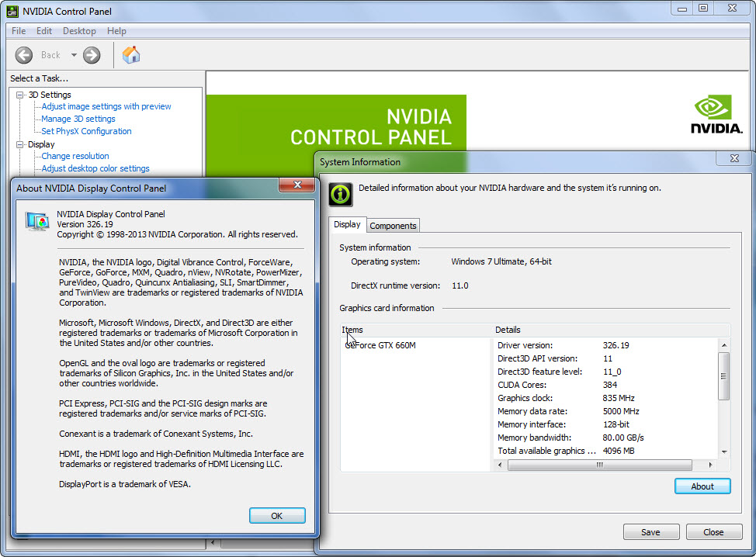756x557 pixels.
Task: Click the Graphics clock value 835 MHz
Action: [619, 398]
